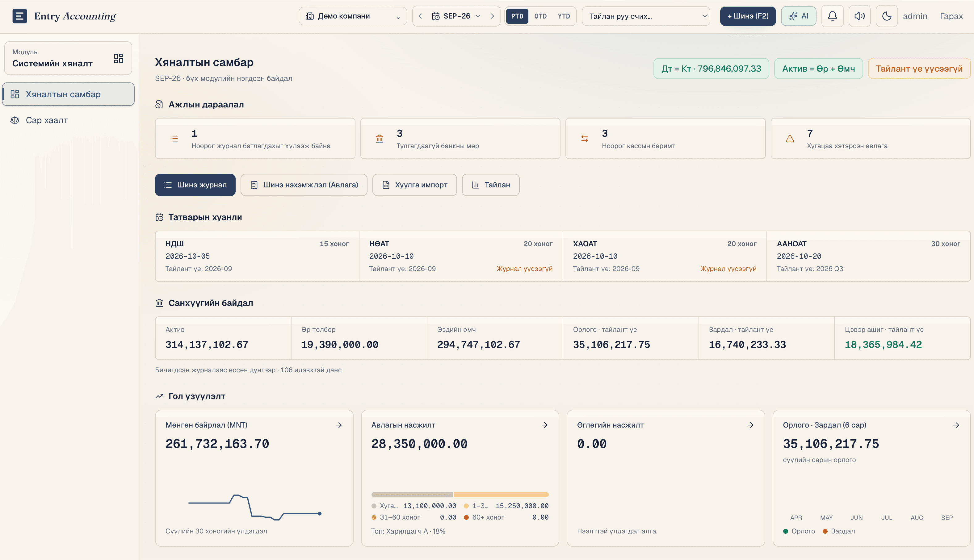This screenshot has width=974, height=560.
Task: Click the list icon on draft journal card
Action: [x=174, y=139]
